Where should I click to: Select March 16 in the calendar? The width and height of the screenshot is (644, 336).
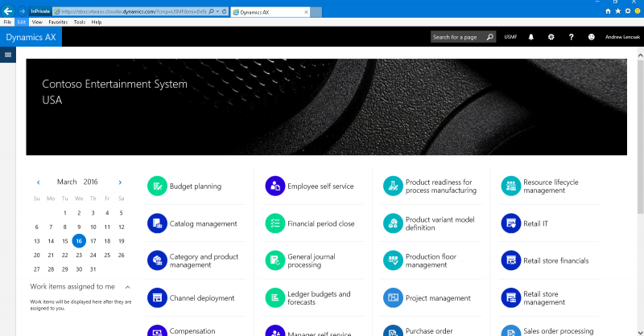pos(79,241)
